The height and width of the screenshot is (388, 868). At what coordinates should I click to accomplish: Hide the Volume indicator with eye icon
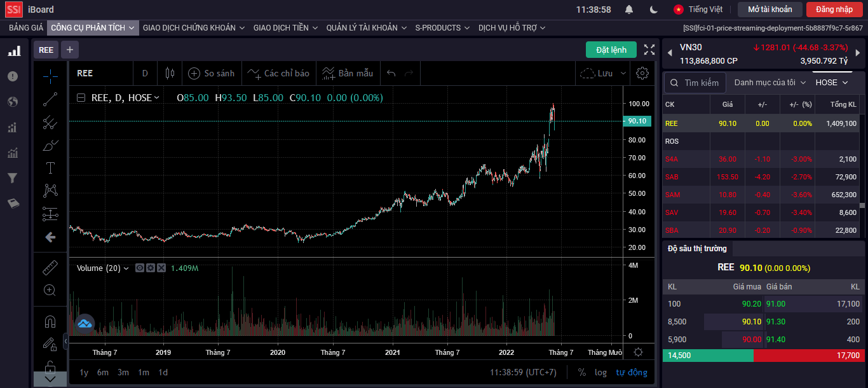pos(140,268)
